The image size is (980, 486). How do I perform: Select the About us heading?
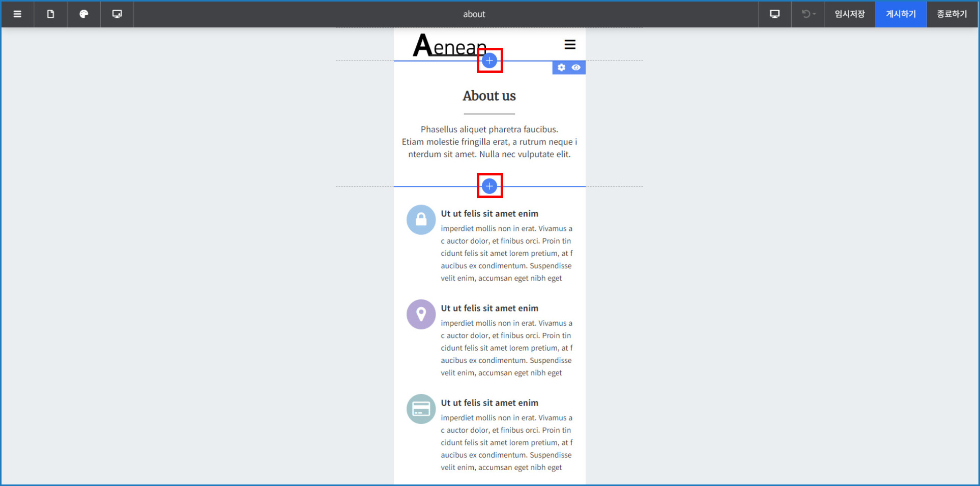[489, 96]
